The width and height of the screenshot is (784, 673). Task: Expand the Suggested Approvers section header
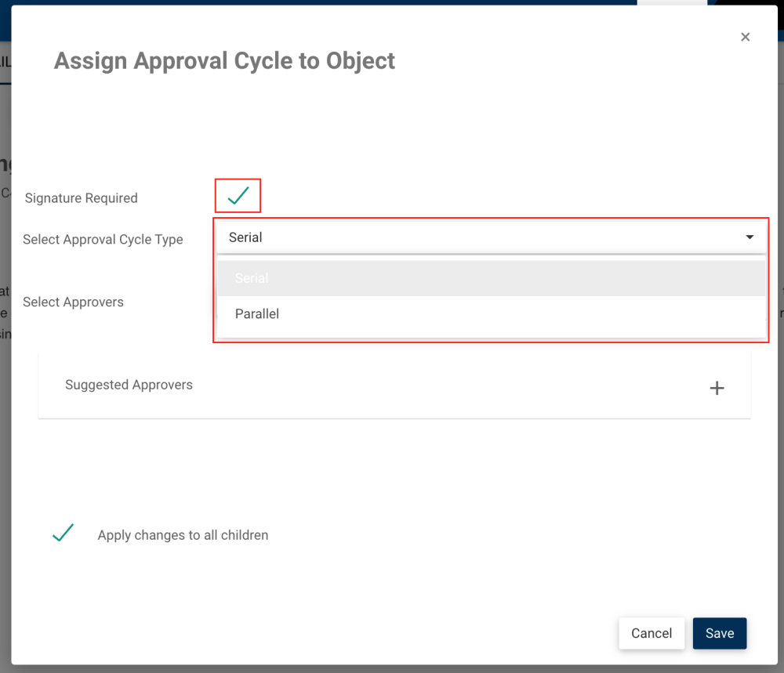tap(129, 385)
